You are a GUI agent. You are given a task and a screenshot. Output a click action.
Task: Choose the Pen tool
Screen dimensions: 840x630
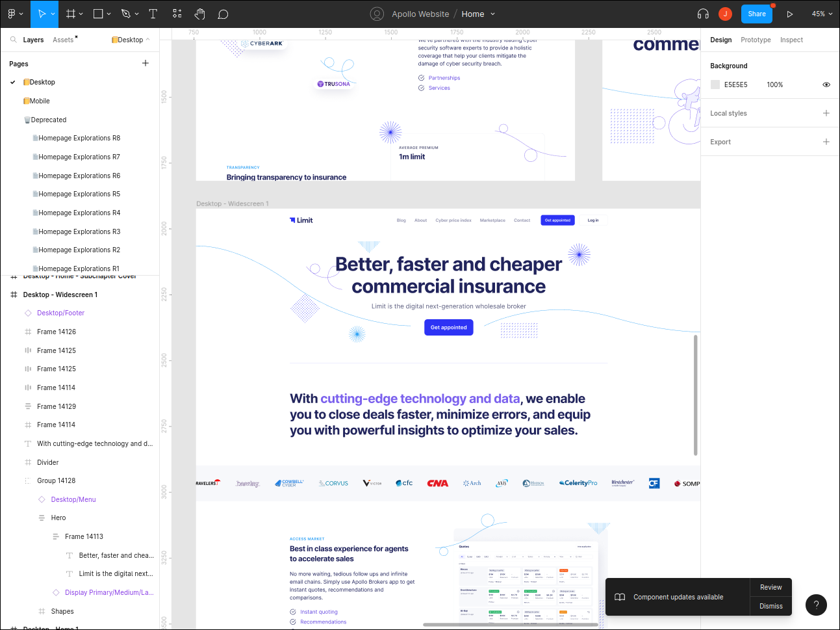(x=126, y=14)
